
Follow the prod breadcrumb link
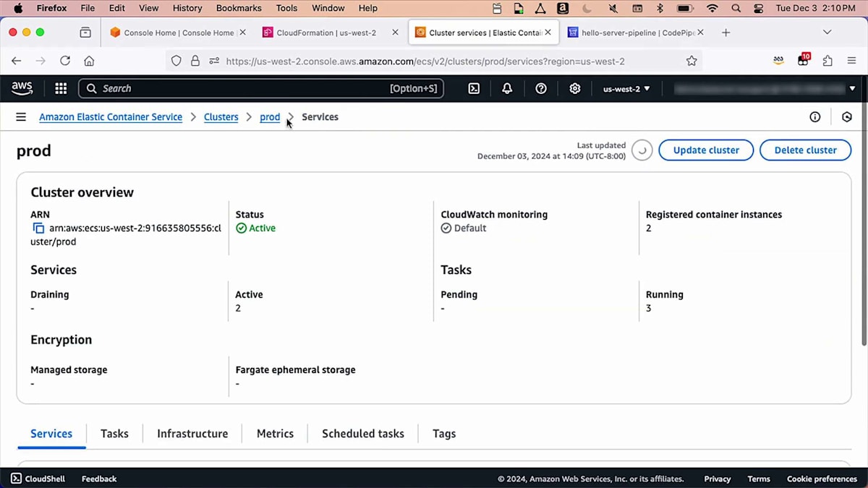[270, 117]
